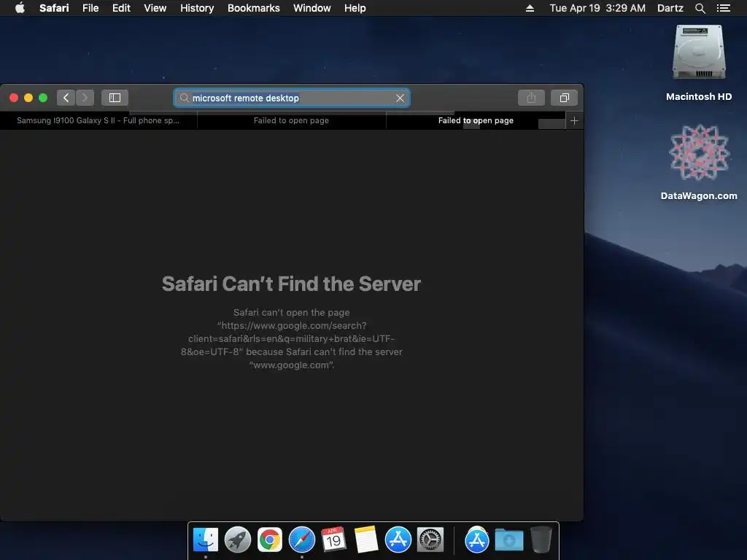Go back with Safari's back arrow
This screenshot has width=747, height=560.
pyautogui.click(x=66, y=98)
